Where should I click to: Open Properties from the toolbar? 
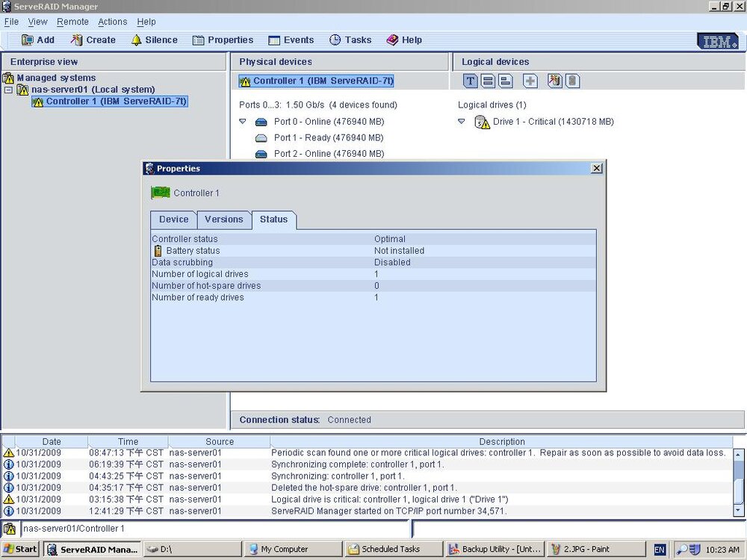click(x=223, y=40)
